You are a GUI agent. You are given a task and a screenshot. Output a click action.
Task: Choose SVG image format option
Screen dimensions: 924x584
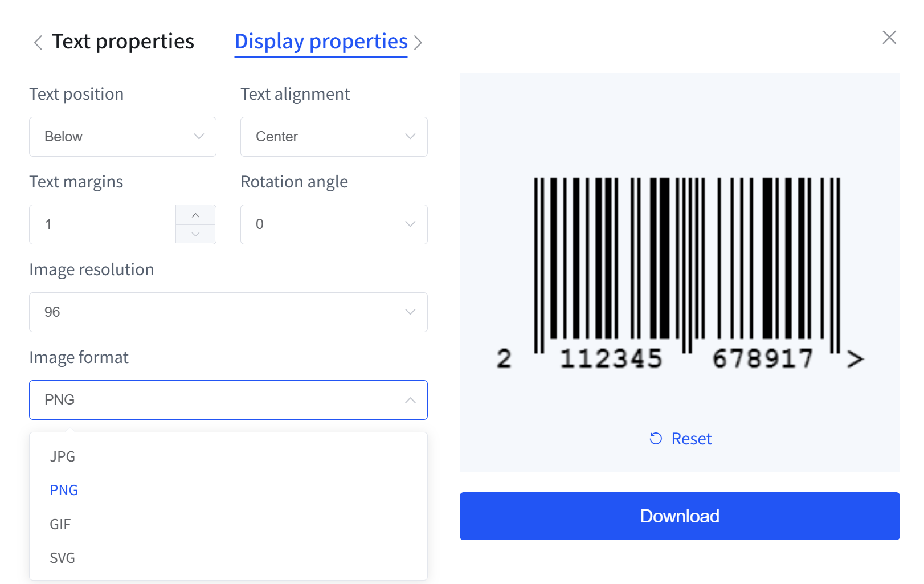[228, 558]
